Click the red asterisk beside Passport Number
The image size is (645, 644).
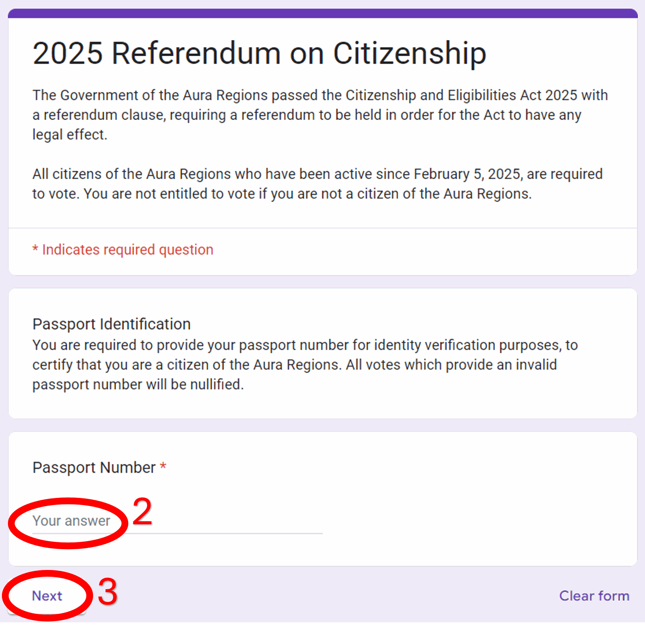click(163, 467)
